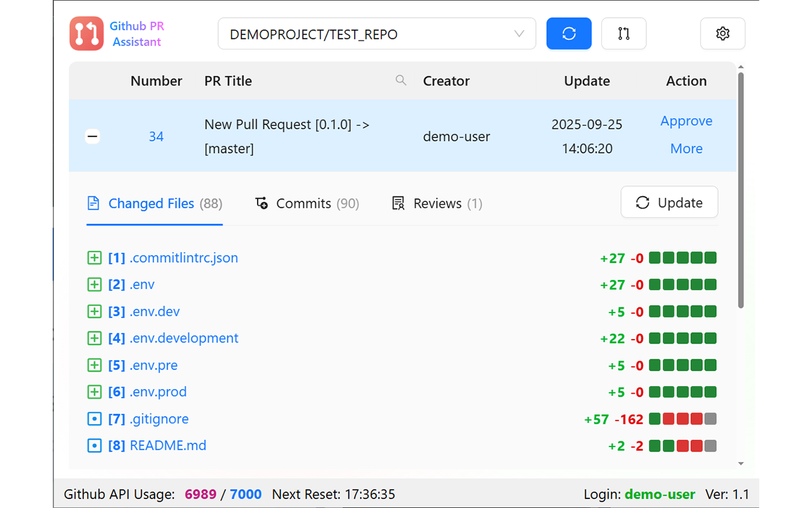Switch to the Commits tab
Image resolution: width=812 pixels, height=508 pixels.
click(307, 204)
